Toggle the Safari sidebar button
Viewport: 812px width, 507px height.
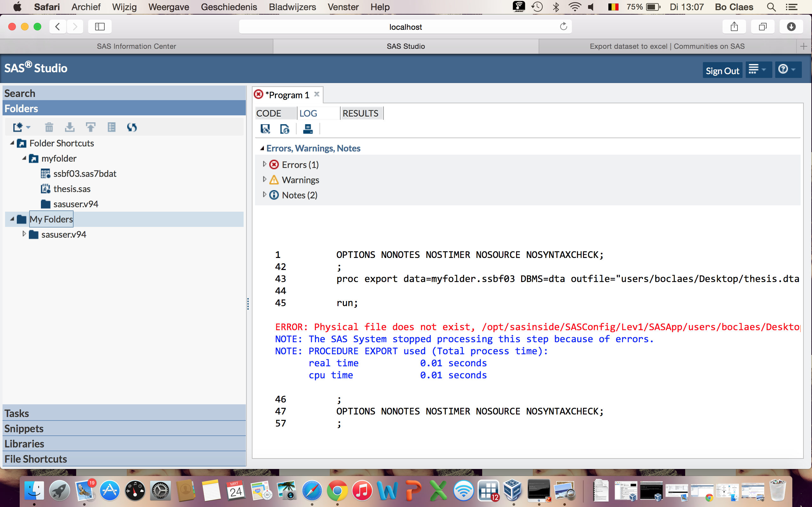[x=100, y=27]
